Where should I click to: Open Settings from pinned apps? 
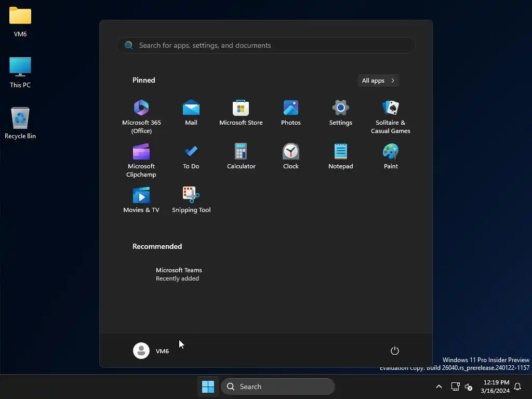(341, 112)
